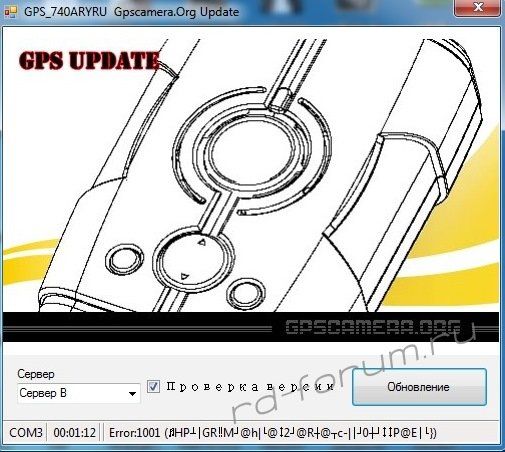This screenshot has height=452, width=505.
Task: Select the COM3 port status panel
Action: pos(26,433)
